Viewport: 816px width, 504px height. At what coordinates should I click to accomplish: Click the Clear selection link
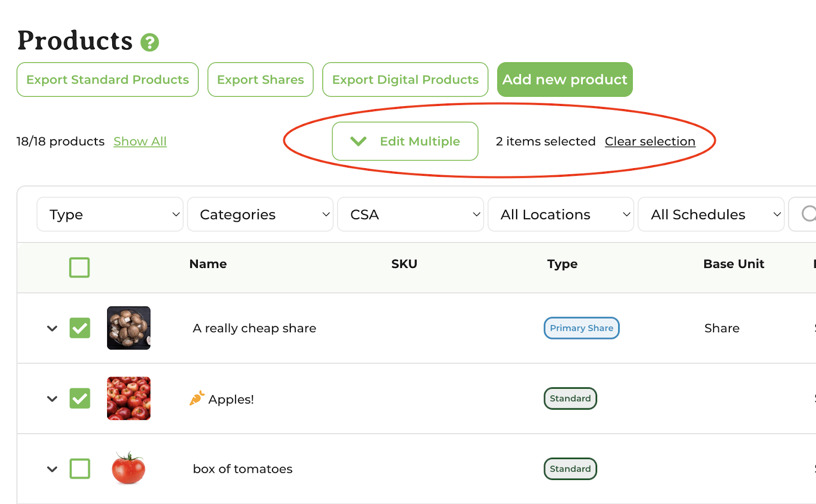click(650, 141)
